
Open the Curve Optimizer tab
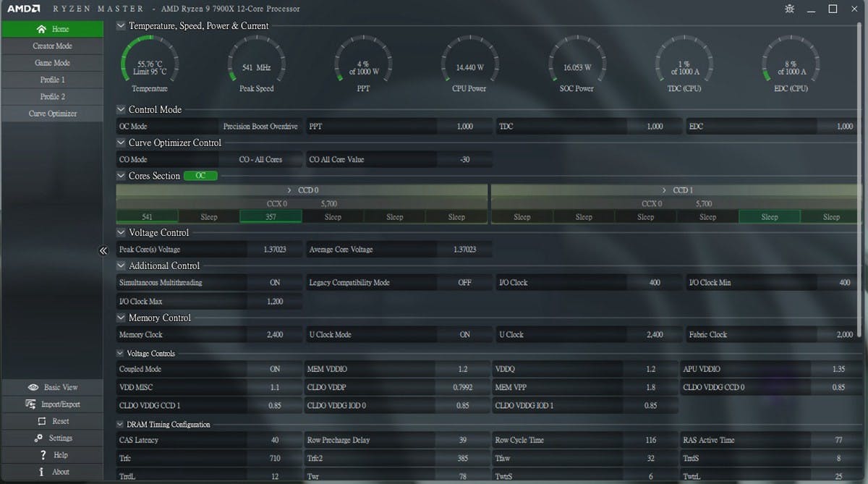pyautogui.click(x=52, y=114)
